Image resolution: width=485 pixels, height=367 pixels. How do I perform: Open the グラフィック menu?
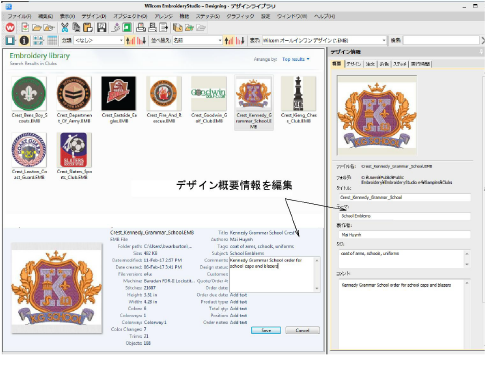point(240,16)
